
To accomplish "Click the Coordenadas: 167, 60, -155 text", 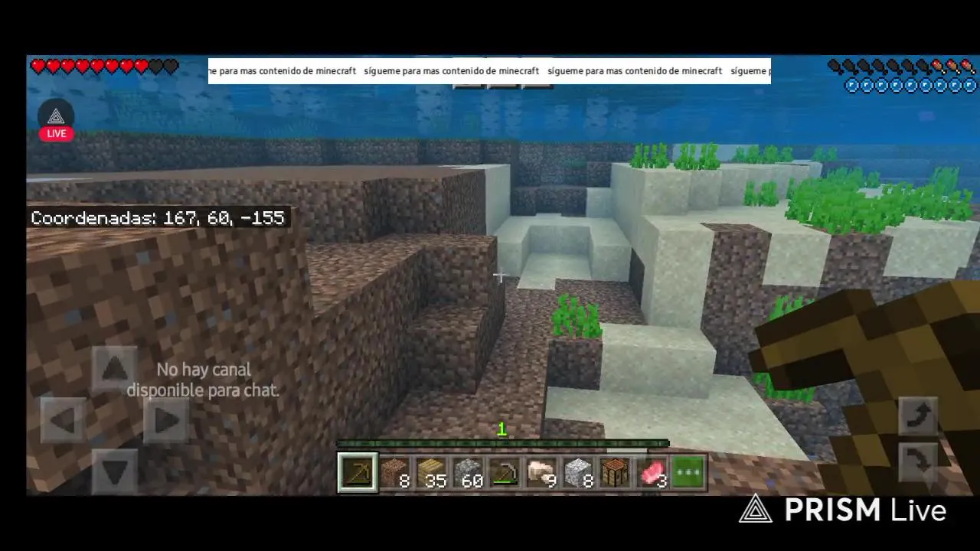I will (158, 218).
